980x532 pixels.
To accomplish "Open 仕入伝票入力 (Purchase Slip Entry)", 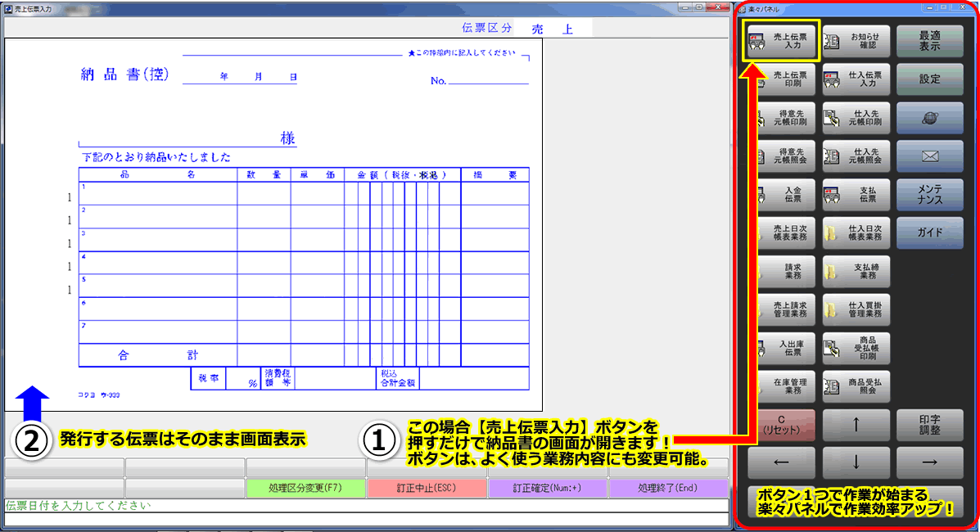I will point(856,79).
